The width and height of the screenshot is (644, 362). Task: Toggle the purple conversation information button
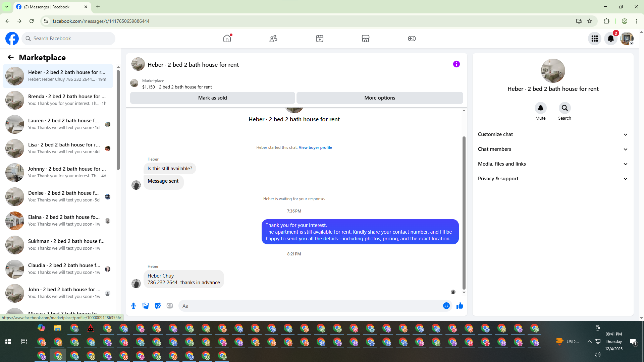(456, 64)
